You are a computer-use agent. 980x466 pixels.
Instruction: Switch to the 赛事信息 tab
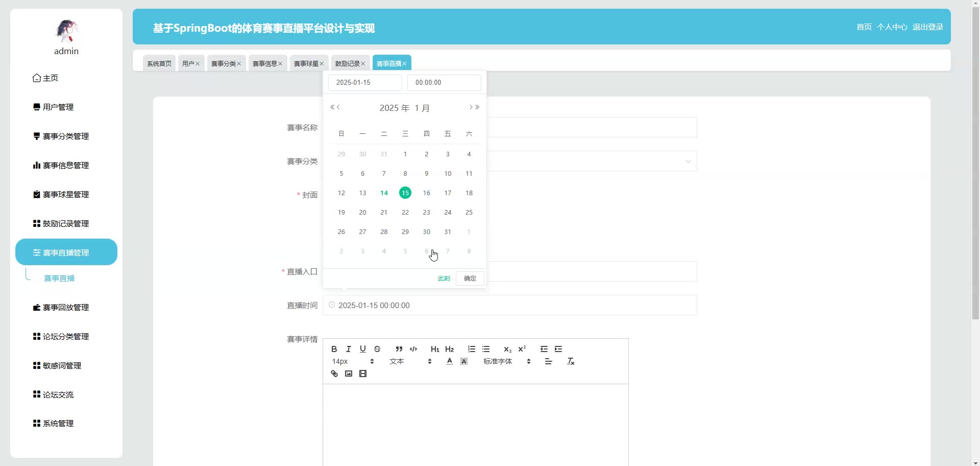point(264,63)
